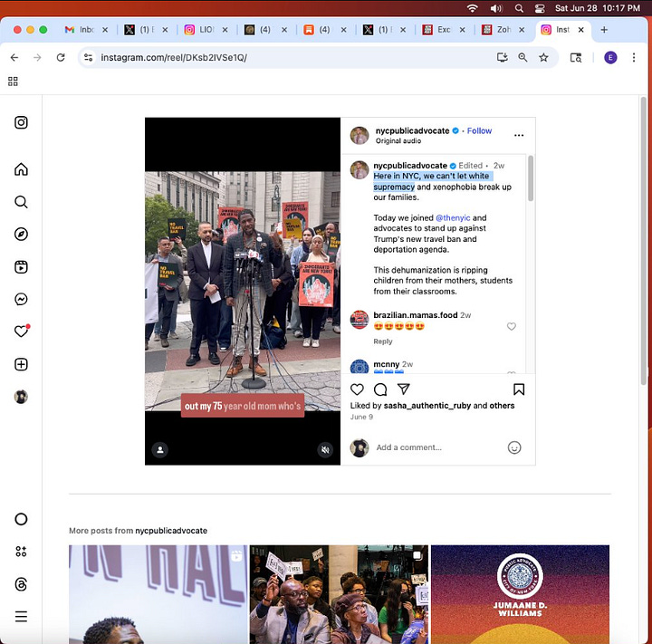
Task: Unmute the reel audio
Action: pos(325,450)
